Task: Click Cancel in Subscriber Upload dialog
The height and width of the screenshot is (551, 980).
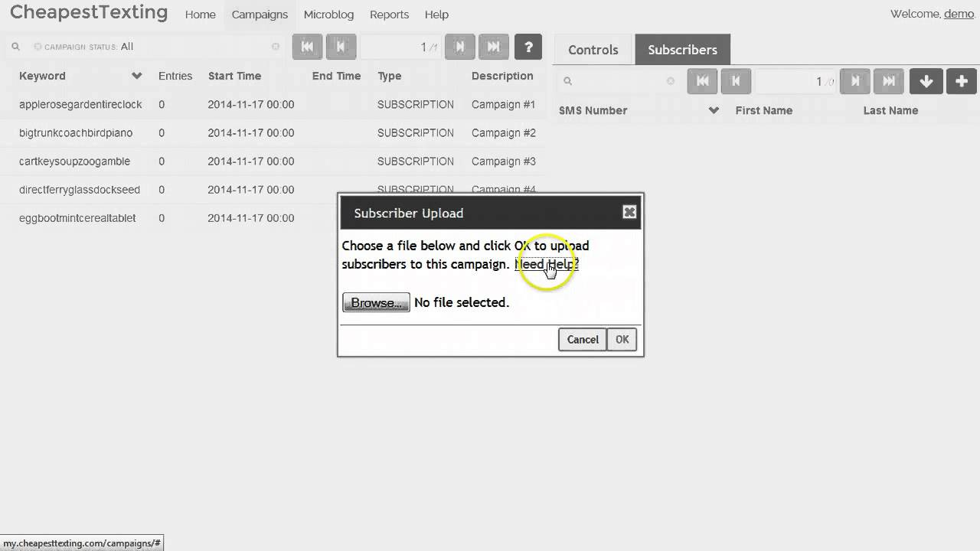Action: click(583, 340)
